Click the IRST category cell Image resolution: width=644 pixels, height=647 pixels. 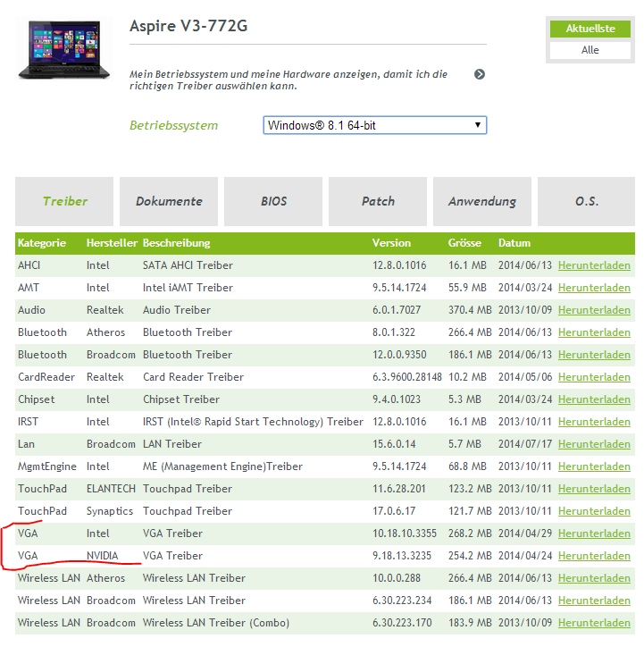click(28, 422)
